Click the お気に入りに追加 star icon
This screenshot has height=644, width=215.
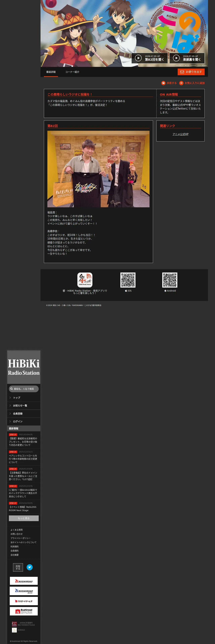[181, 83]
